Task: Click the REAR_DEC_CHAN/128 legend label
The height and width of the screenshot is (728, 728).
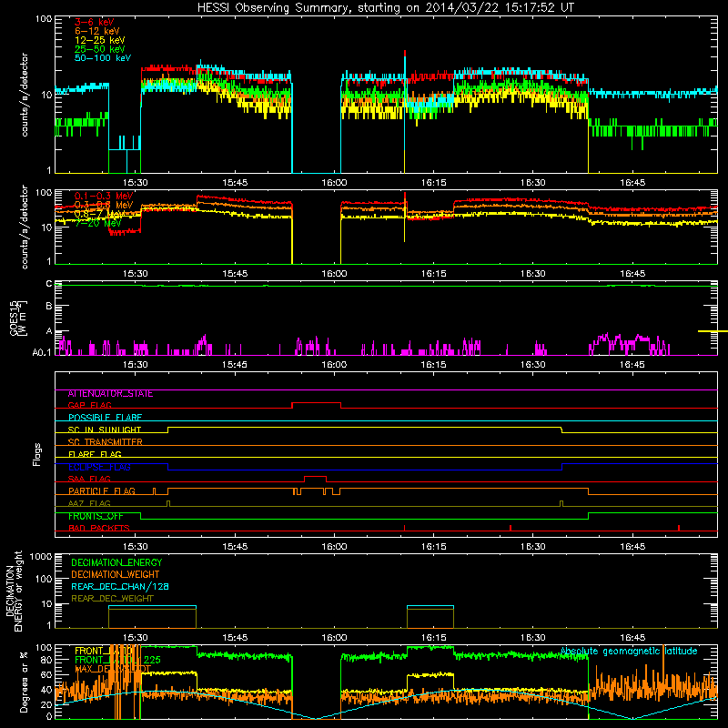Action: (120, 587)
